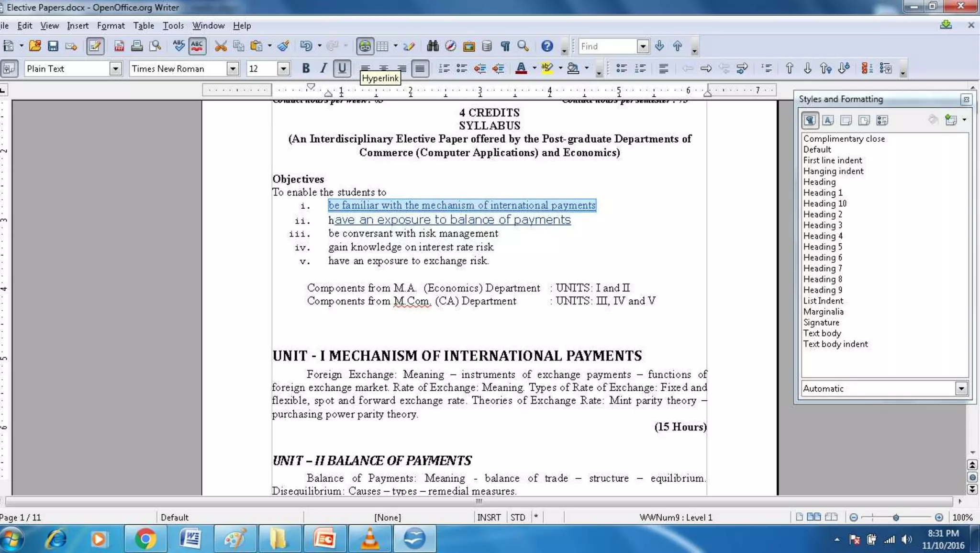Click the Cut scissors icon
The image size is (980, 553).
tap(221, 46)
